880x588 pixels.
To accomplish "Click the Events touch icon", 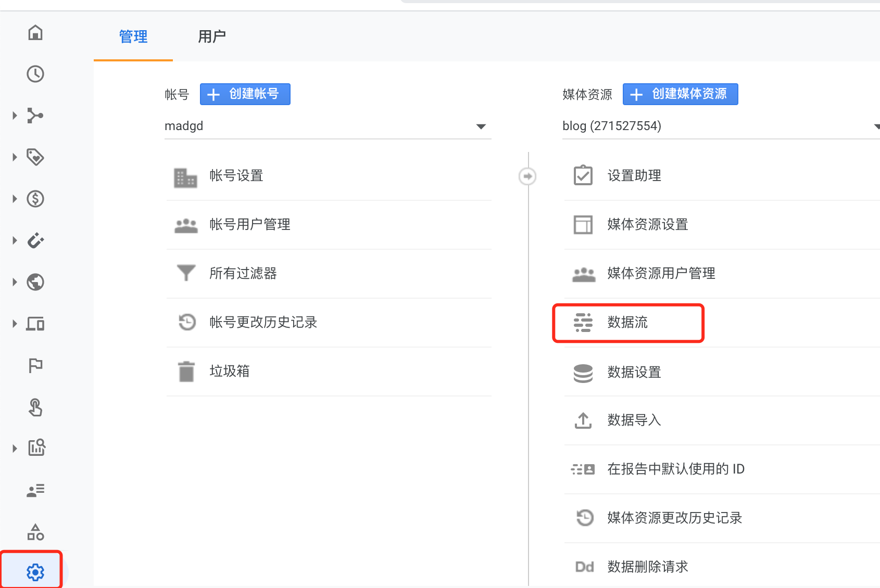I will tap(35, 407).
